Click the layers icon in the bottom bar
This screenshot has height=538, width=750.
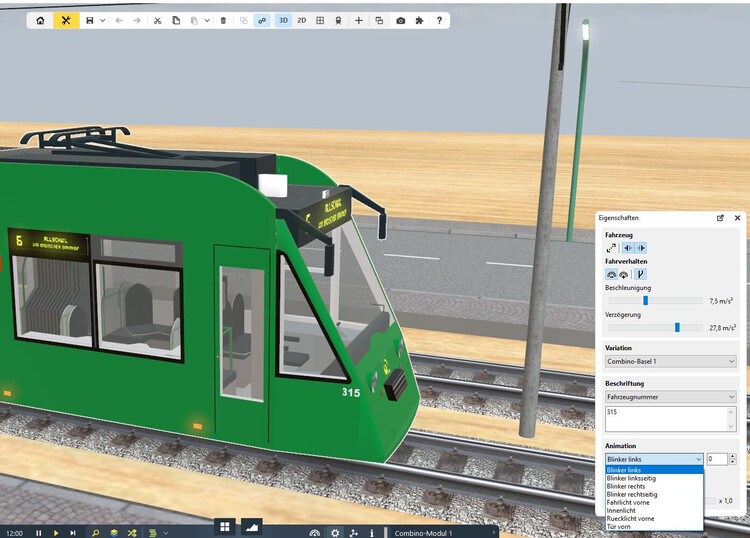point(114,533)
